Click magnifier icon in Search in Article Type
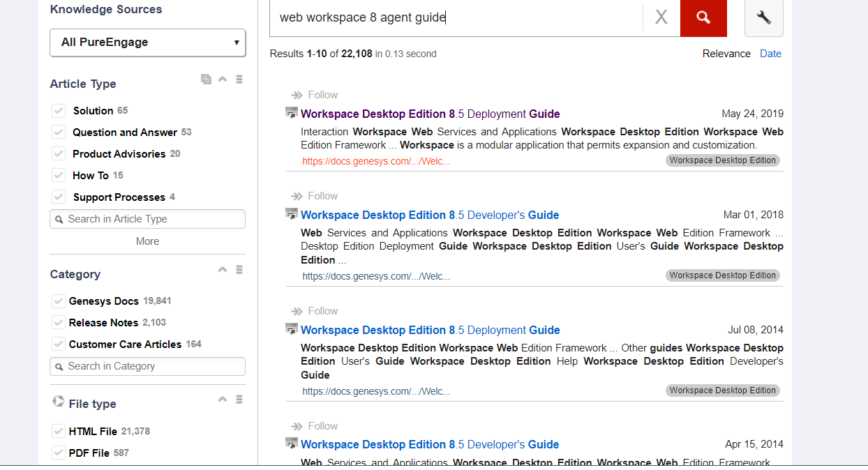Image resolution: width=868 pixels, height=470 pixels. coord(59,220)
